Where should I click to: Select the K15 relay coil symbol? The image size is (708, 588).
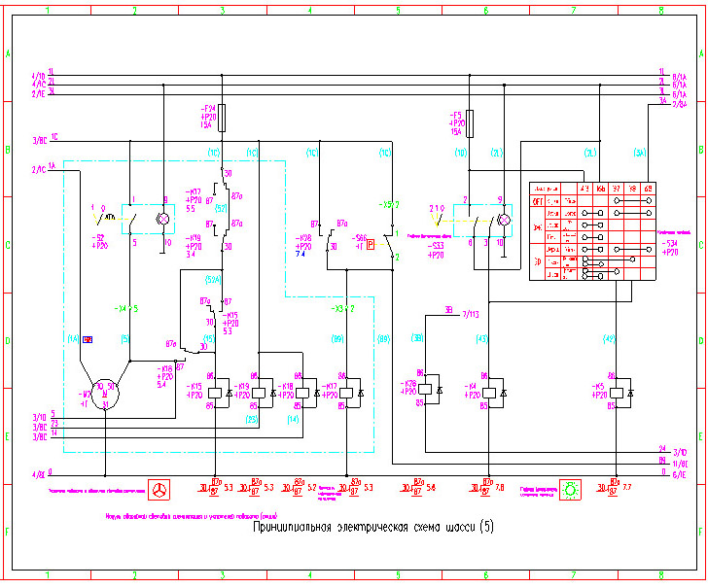click(x=215, y=393)
